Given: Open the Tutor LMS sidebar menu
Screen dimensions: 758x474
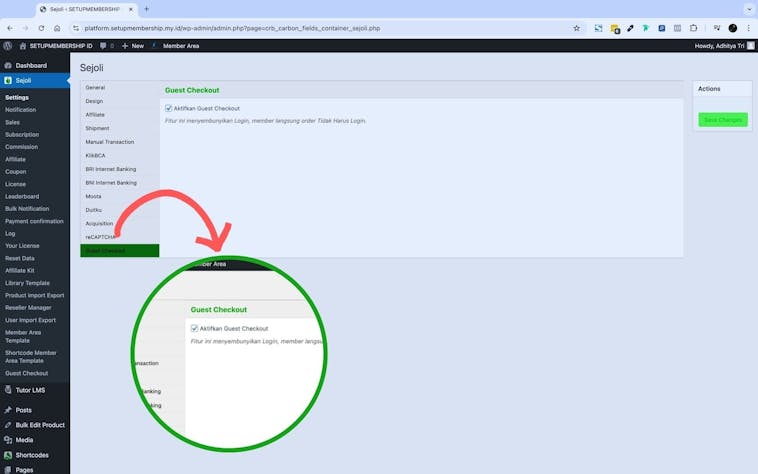Looking at the screenshot, I should [32, 391].
